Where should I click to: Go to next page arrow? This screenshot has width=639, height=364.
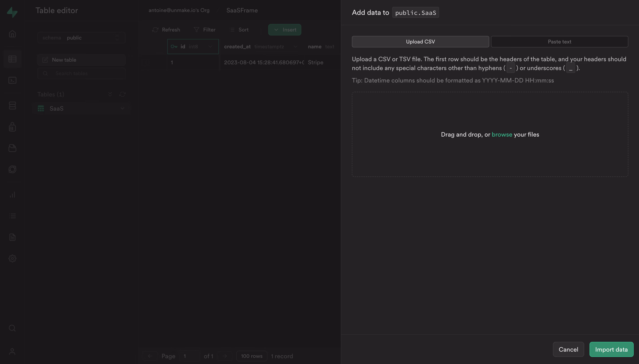coord(225,356)
